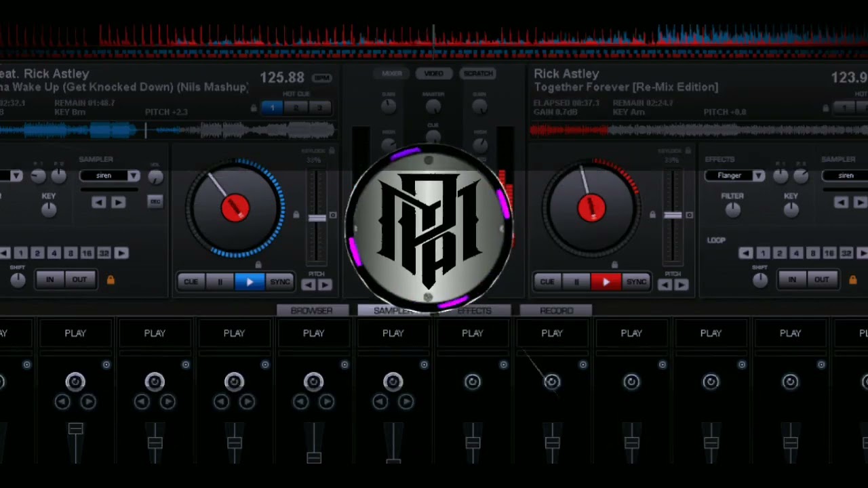
Task: Click the FILTER knob on the right deck
Action: pyautogui.click(x=732, y=210)
